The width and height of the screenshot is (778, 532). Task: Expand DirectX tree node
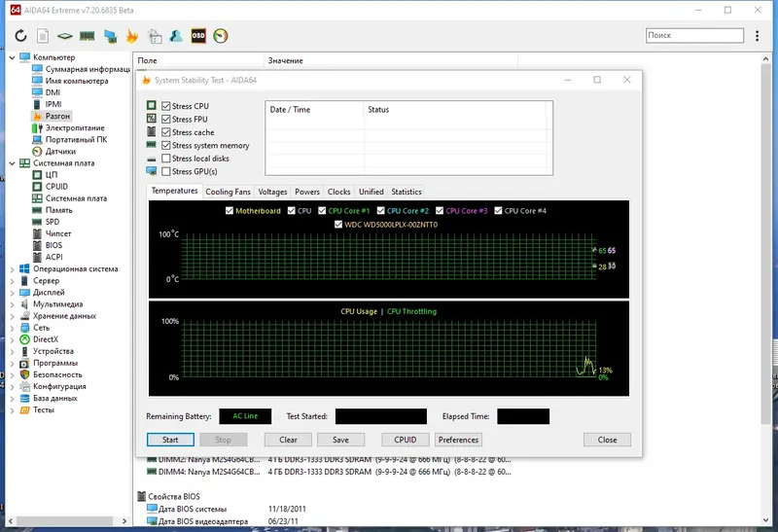[12, 339]
